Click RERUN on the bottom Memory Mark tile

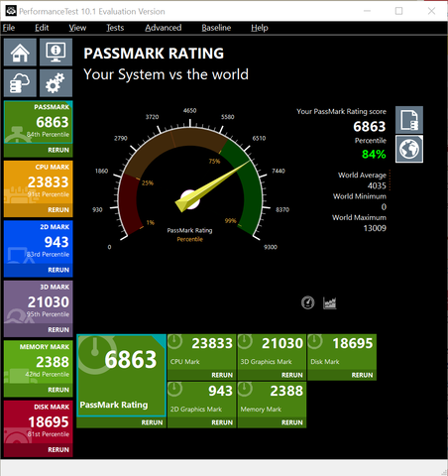pos(292,422)
